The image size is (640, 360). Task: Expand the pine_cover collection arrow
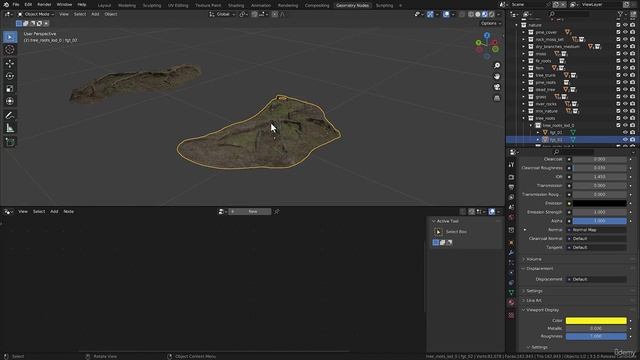(524, 32)
